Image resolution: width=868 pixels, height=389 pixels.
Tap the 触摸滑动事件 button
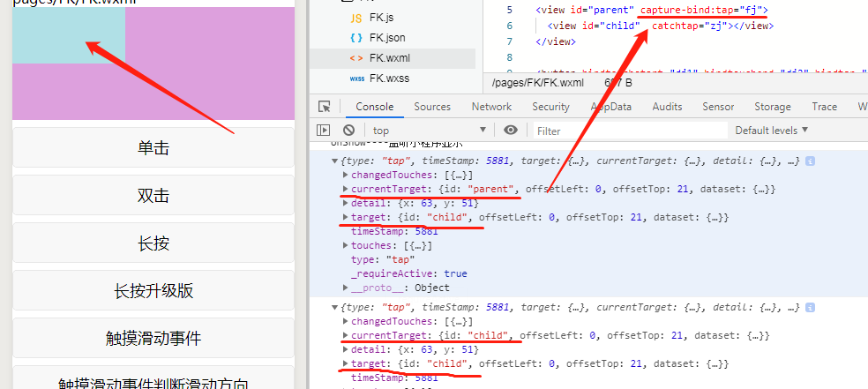click(x=153, y=338)
